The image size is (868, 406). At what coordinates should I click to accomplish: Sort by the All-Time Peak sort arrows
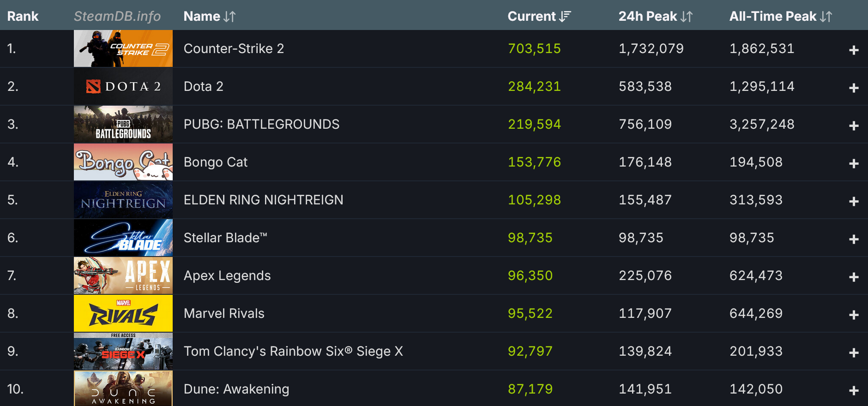click(x=826, y=17)
